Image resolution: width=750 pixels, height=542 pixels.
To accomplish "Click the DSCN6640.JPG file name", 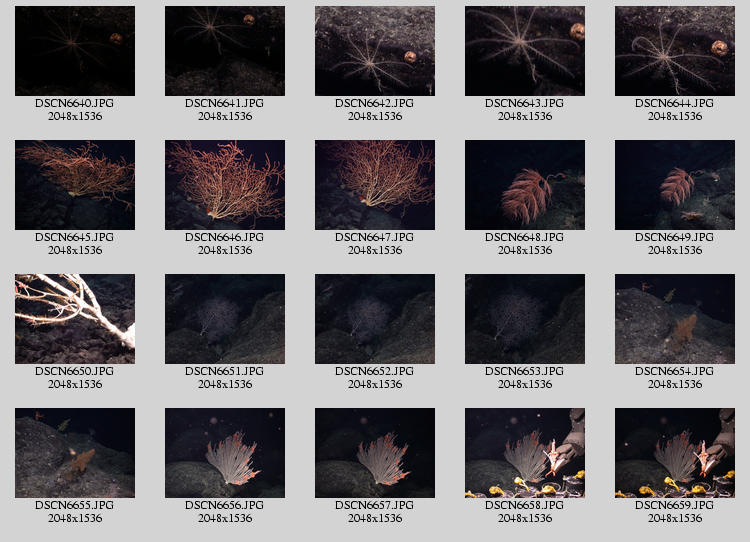I will pos(75,103).
